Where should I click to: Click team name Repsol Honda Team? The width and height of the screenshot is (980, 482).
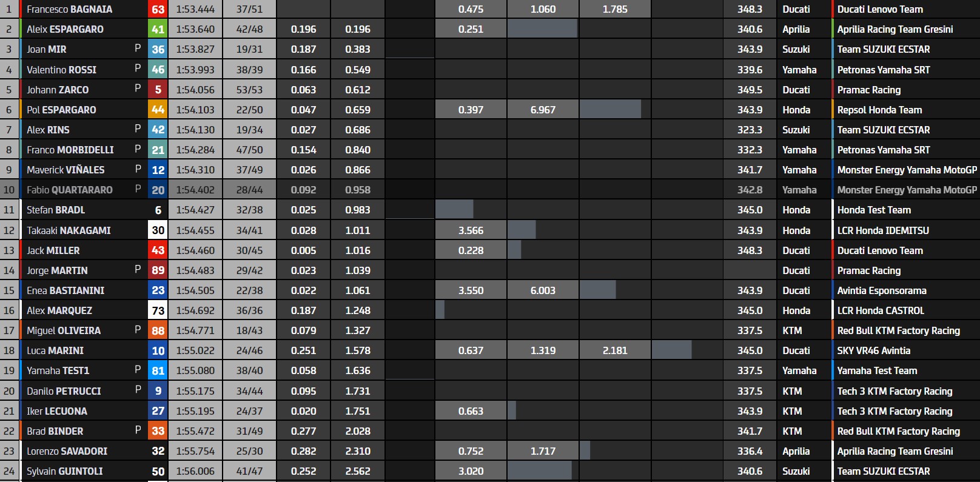[879, 110]
